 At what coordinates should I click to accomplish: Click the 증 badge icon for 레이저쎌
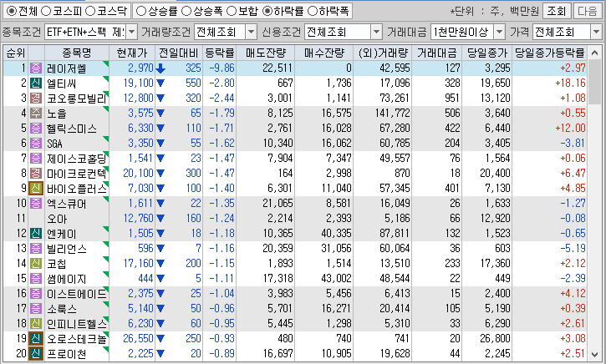[x=36, y=68]
